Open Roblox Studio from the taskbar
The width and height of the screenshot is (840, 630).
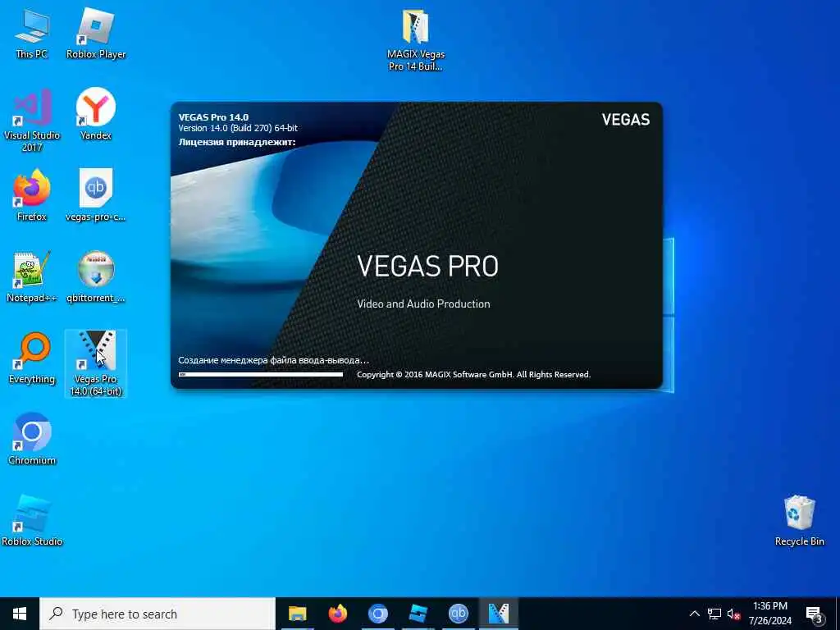(418, 614)
